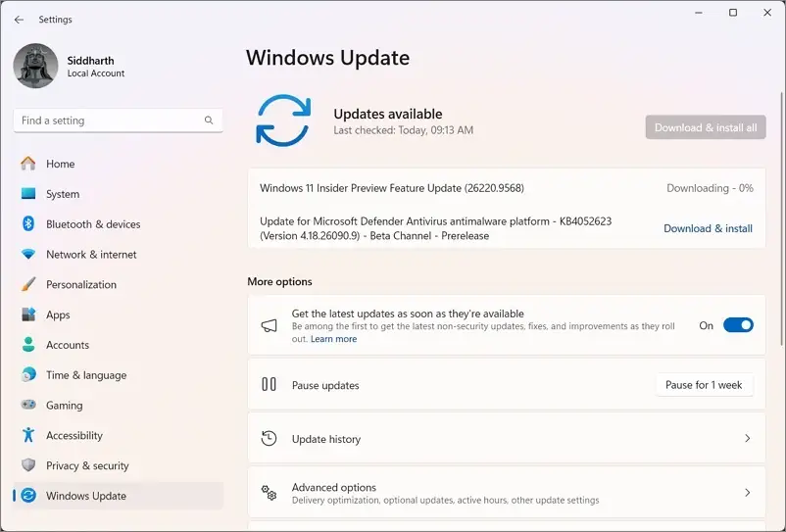The height and width of the screenshot is (532, 786).
Task: Click the Home house icon
Action: click(28, 164)
